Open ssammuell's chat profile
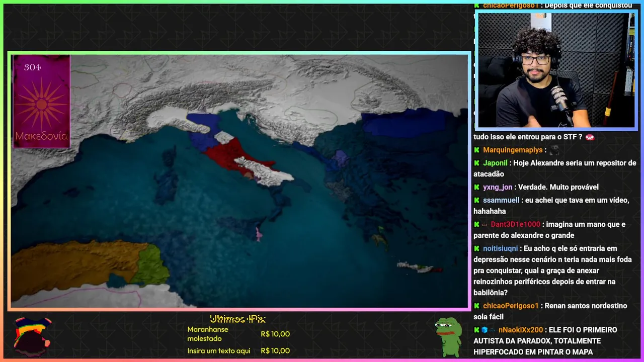The height and width of the screenshot is (362, 644). coord(501,200)
